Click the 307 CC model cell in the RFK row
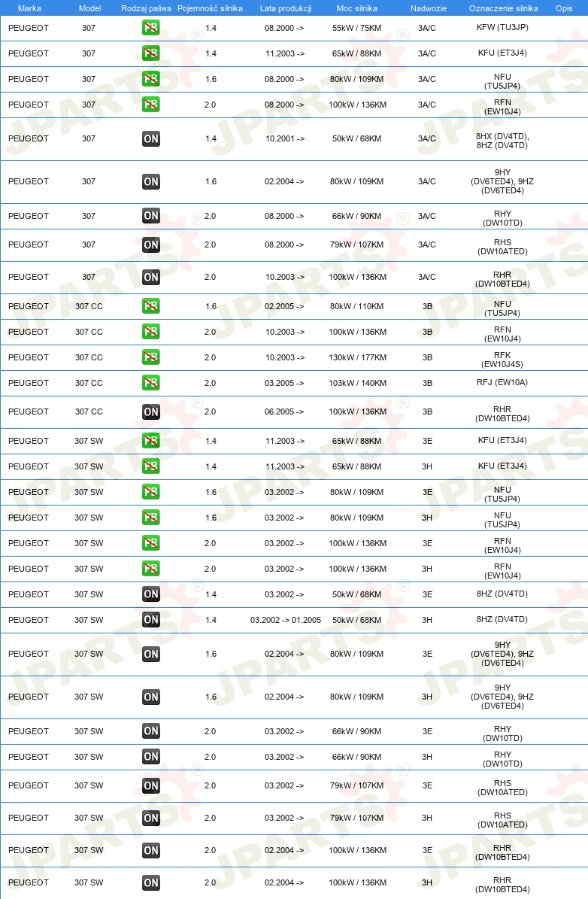The image size is (588, 899). pos(89,357)
